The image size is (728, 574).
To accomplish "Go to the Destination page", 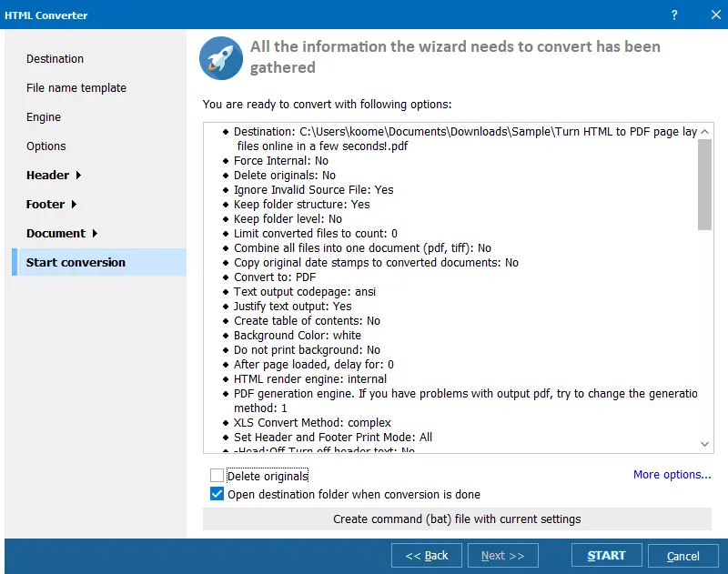I will coord(55,59).
